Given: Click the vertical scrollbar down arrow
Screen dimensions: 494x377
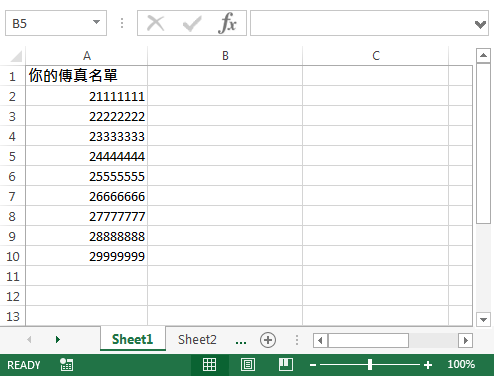Looking at the screenshot, I should (483, 319).
